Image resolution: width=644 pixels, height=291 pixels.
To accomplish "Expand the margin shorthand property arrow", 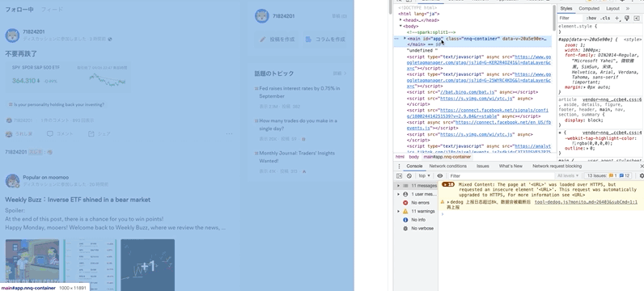I will [585, 87].
